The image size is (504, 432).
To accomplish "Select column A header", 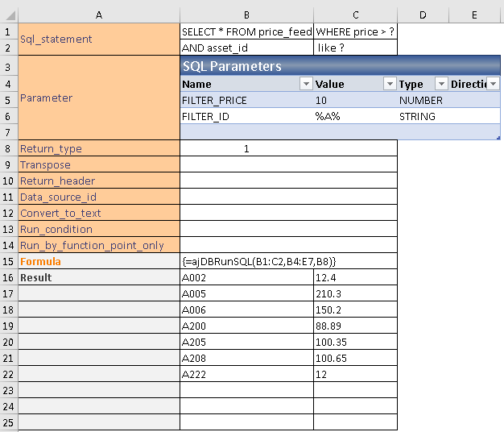I will 99,15.
